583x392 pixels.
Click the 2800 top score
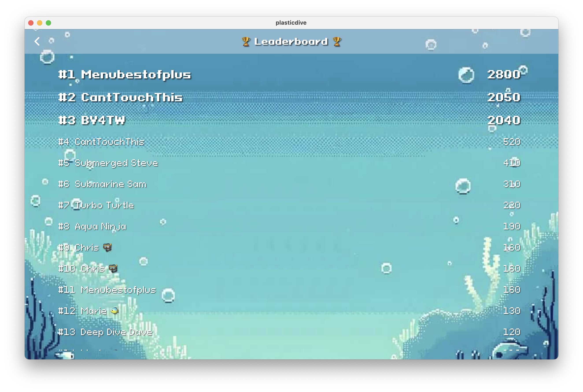tap(503, 74)
